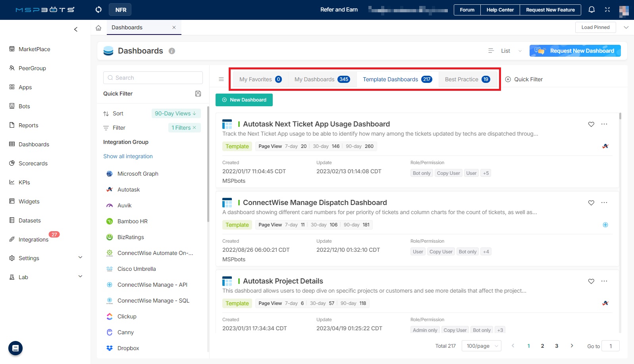Open the chat support bubble icon
Image resolution: width=634 pixels, height=364 pixels.
coord(15,348)
